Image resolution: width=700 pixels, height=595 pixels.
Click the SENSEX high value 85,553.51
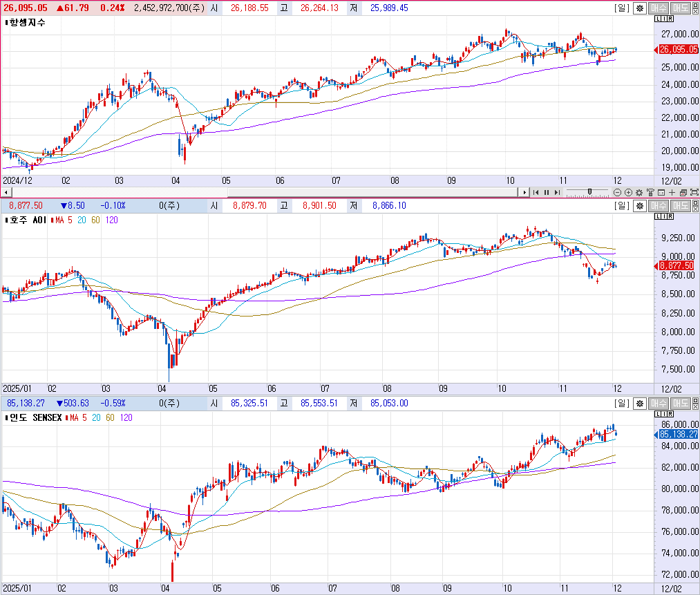coord(319,404)
